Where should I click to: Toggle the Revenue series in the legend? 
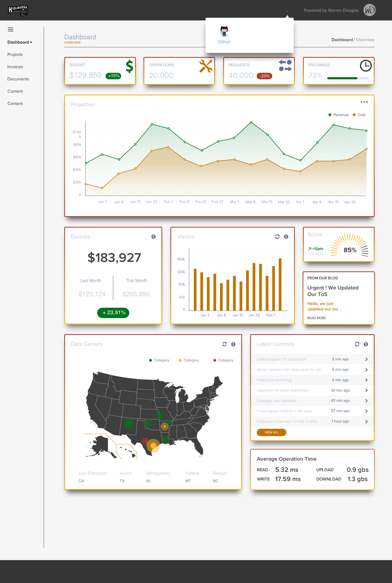click(339, 115)
